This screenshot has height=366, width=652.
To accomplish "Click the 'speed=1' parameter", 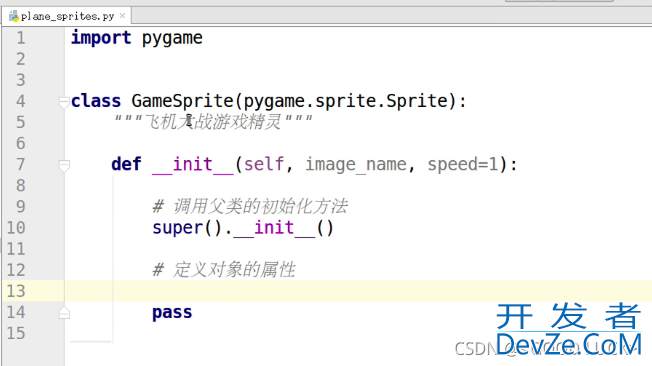I will coord(463,165).
